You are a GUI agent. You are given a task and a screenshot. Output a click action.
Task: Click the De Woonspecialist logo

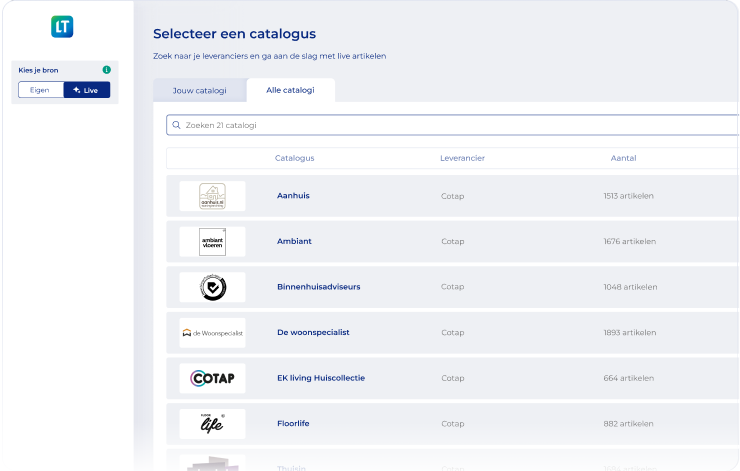[212, 332]
